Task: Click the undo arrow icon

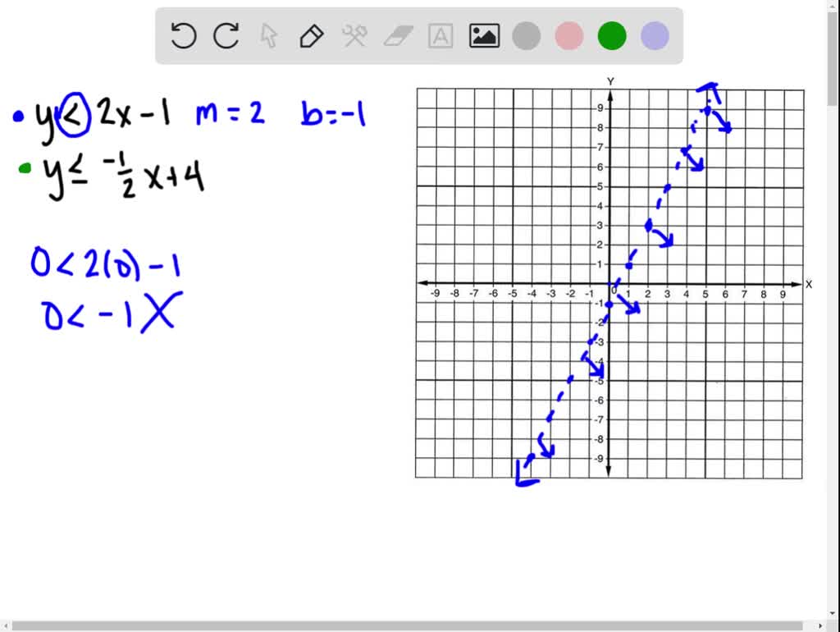Action: 184,36
